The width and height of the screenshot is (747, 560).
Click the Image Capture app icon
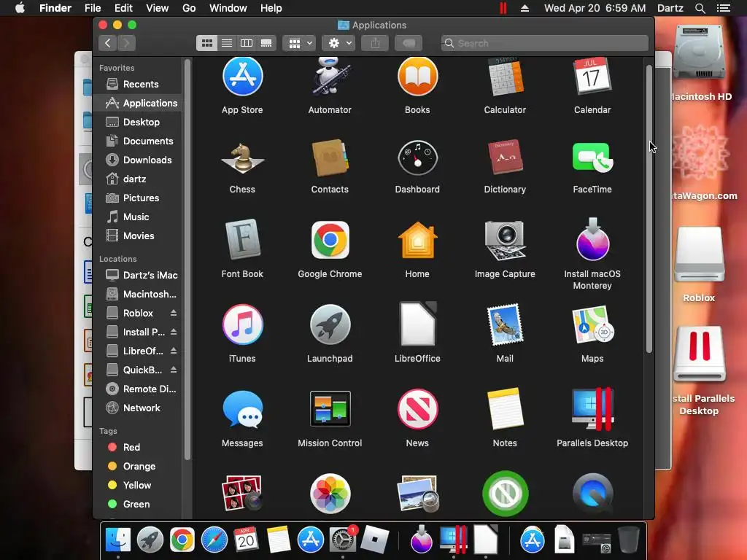pyautogui.click(x=505, y=241)
